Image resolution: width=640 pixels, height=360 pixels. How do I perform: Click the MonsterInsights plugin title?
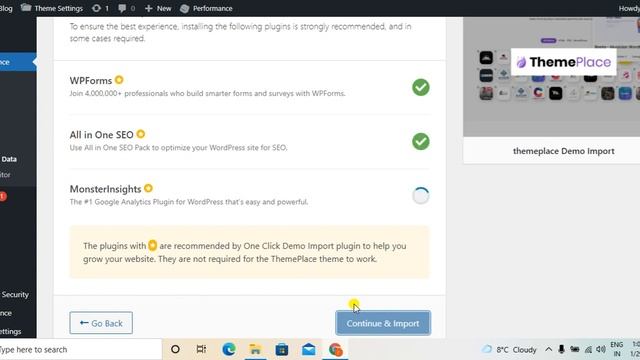105,189
